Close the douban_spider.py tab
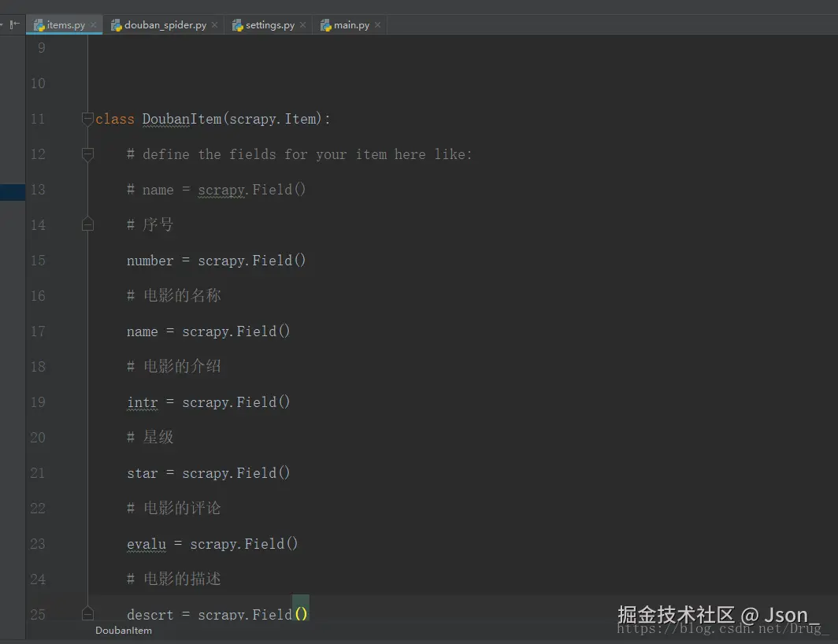 click(x=214, y=25)
